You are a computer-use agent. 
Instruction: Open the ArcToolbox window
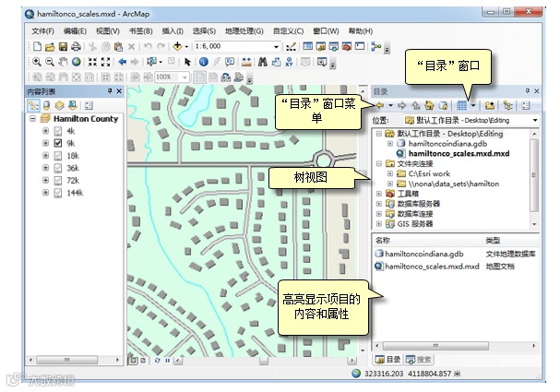(x=347, y=46)
